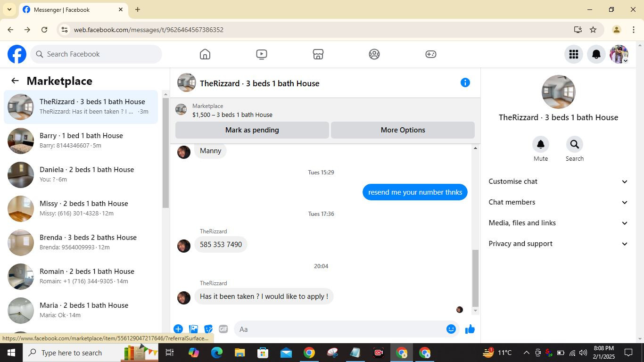Screen dimensions: 644x362
Task: Click the message thread scrollbar thumb
Action: (475, 278)
